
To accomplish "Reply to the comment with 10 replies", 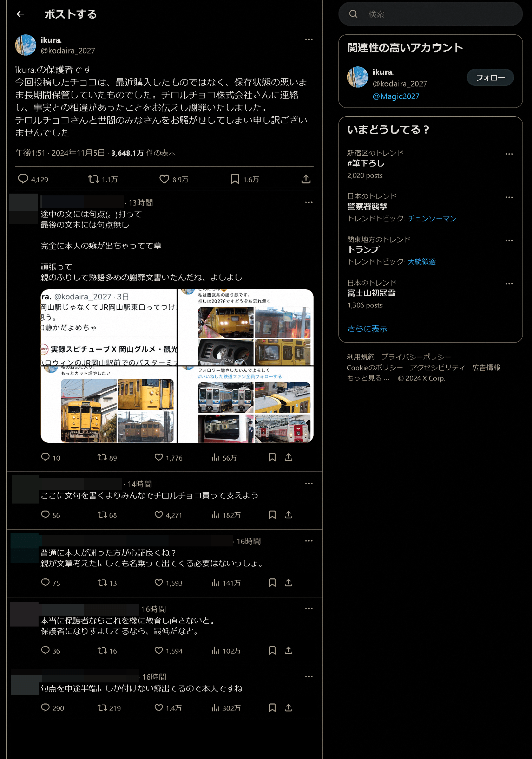I will (45, 457).
